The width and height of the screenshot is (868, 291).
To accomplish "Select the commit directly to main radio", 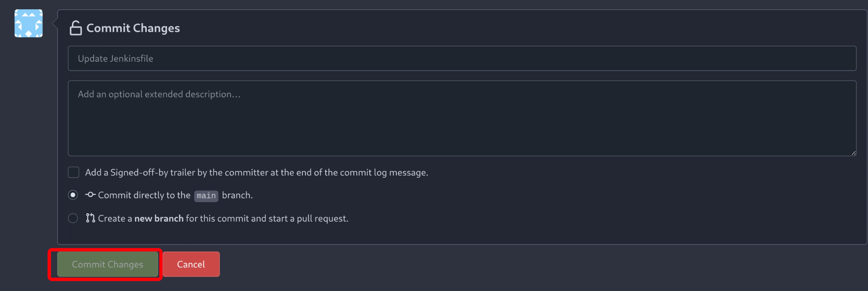I will (73, 195).
